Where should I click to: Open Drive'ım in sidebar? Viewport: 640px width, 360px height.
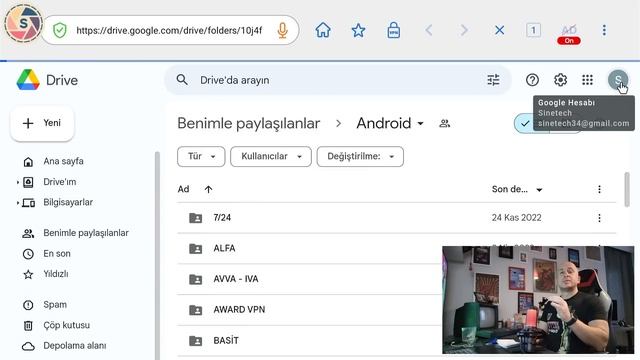60,182
